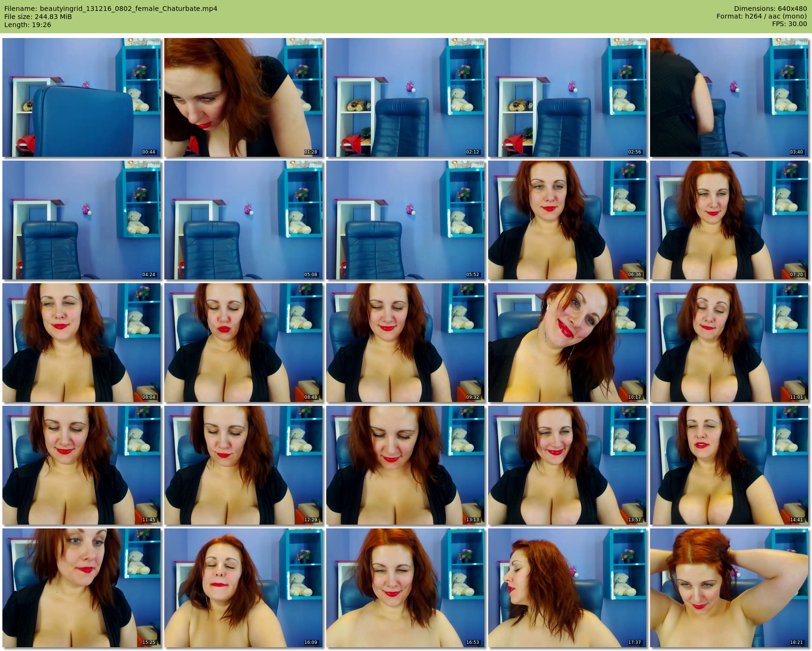Open the 13:57 thumbnail frame
The width and height of the screenshot is (812, 651).
[567, 465]
